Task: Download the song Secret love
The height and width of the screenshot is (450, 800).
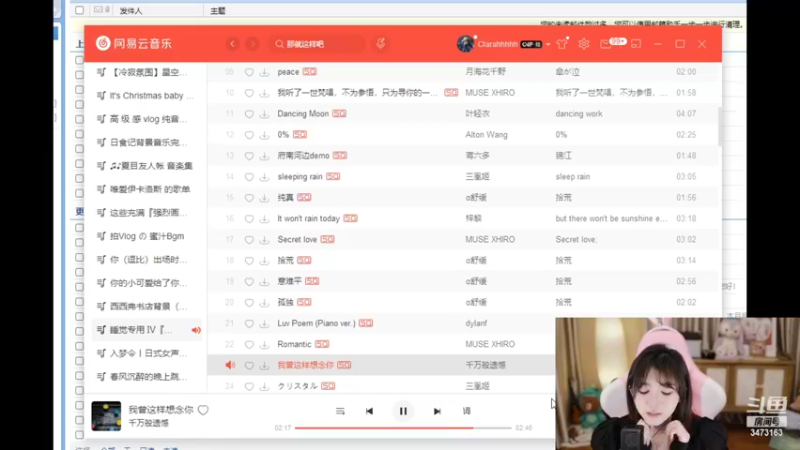Action: (x=264, y=240)
